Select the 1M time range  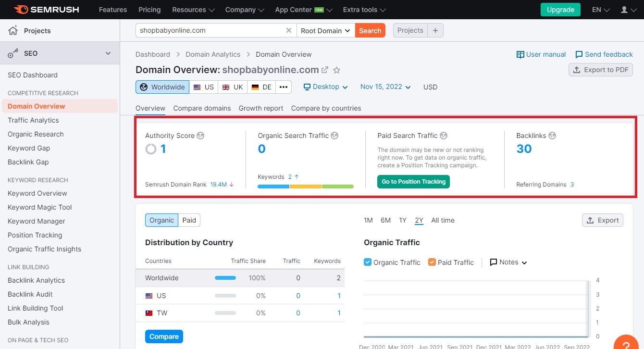click(x=368, y=220)
